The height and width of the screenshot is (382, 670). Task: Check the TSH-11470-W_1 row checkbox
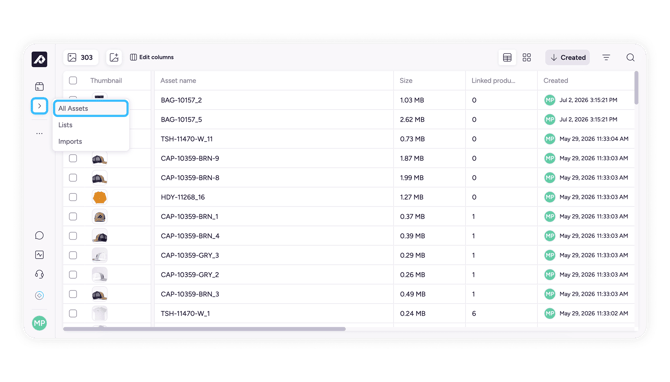pos(73,313)
